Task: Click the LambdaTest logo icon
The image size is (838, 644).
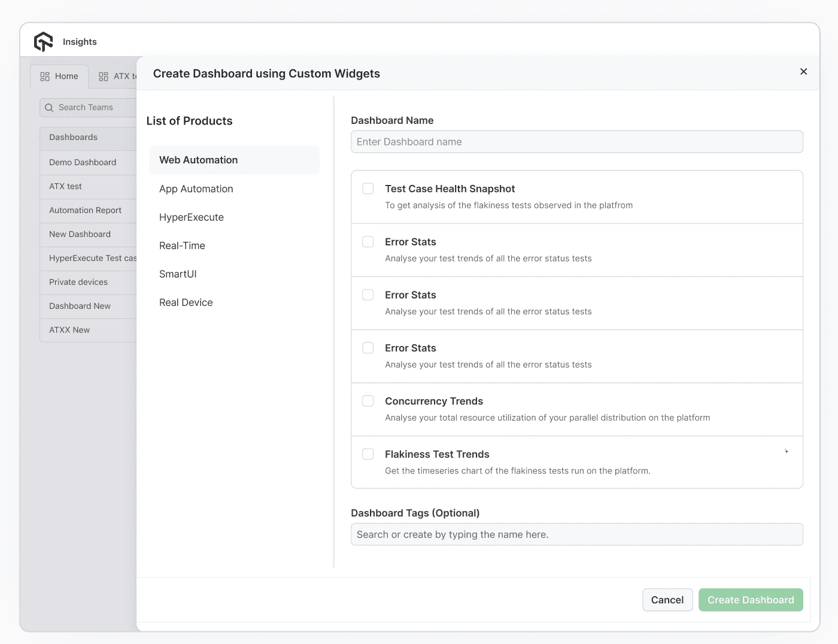Action: (x=43, y=41)
